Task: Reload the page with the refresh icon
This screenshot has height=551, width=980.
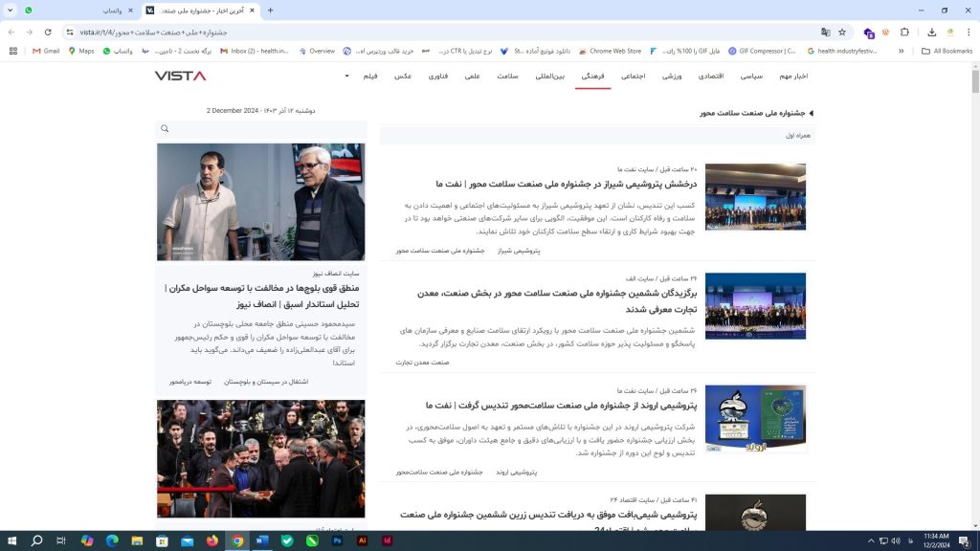Action: [48, 32]
